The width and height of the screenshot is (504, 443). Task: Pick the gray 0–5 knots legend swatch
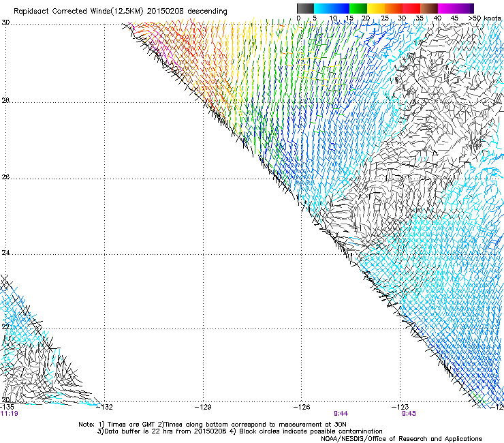coord(305,8)
